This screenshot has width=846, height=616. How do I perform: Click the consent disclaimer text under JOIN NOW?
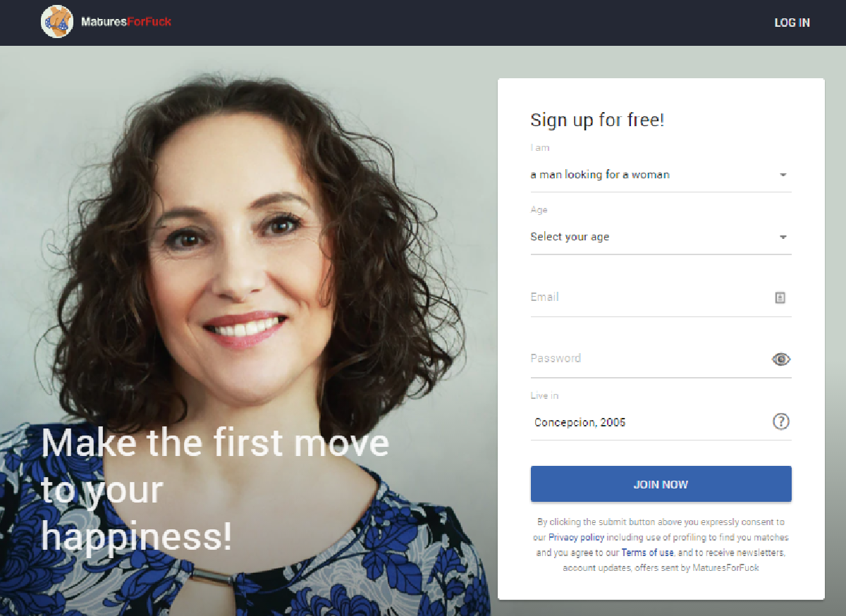(x=661, y=545)
